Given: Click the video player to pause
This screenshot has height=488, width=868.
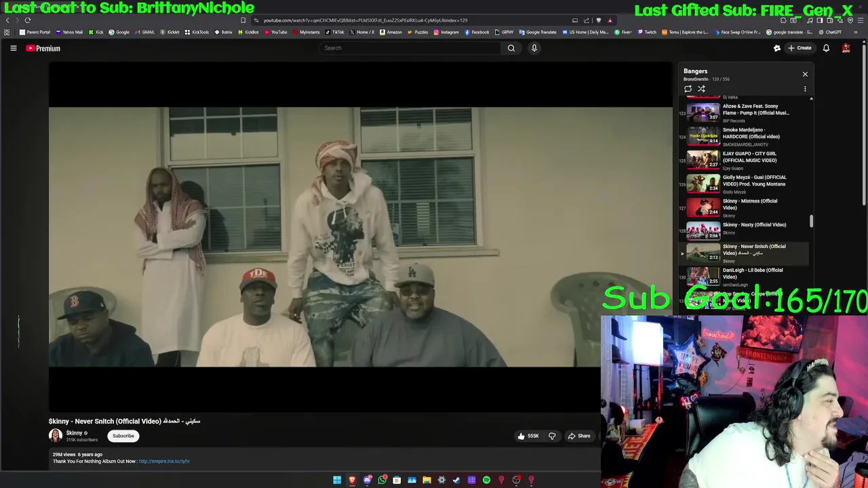Looking at the screenshot, I should 361,237.
